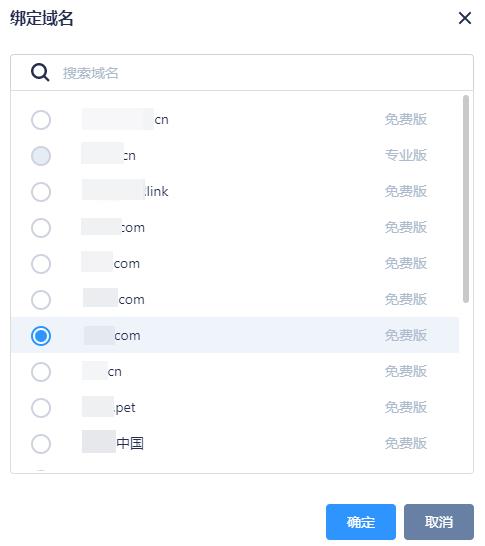Select the .link domain radio button
Screen dimensions: 485x546
pos(41,192)
